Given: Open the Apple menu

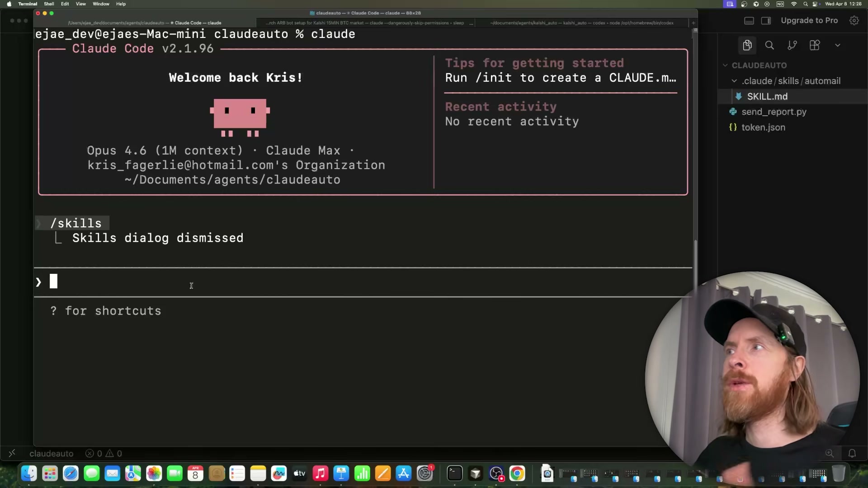Looking at the screenshot, I should [x=9, y=4].
